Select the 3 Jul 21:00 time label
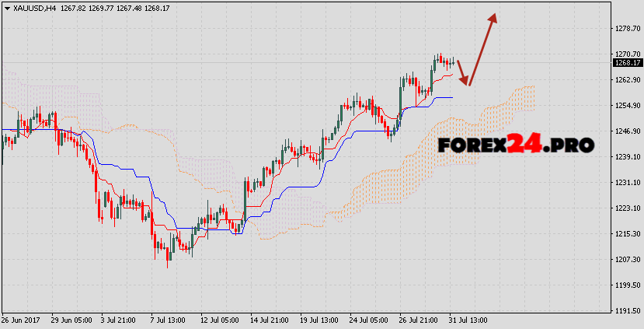Screen dimensions: 644x329 120,320
